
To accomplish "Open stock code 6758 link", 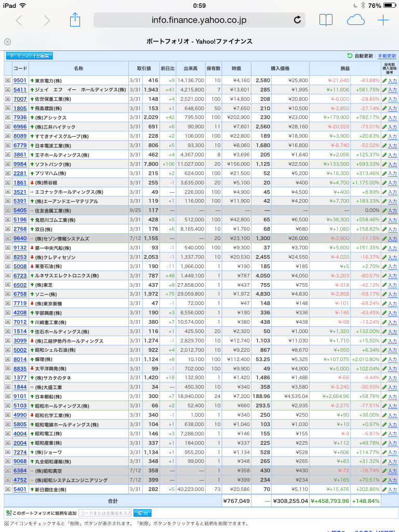I will coord(20,294).
